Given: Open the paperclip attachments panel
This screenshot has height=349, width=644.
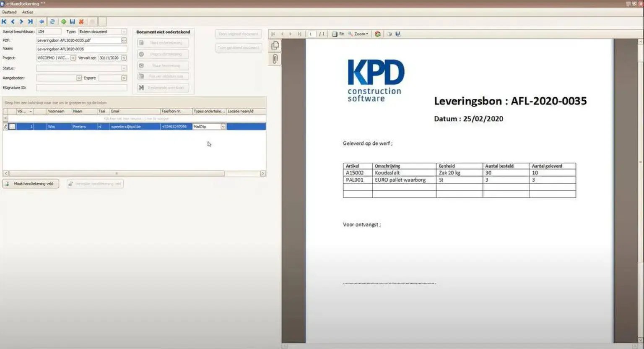Looking at the screenshot, I should pos(275,59).
